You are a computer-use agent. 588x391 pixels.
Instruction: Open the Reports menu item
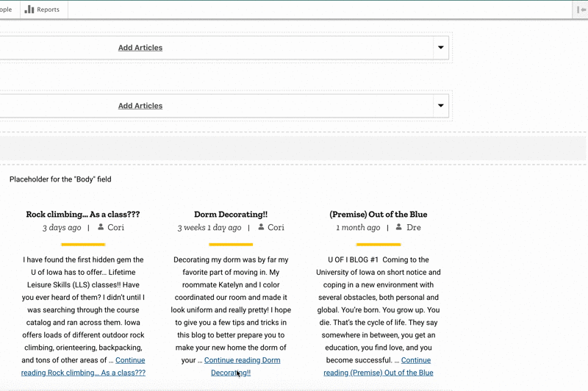[x=43, y=10]
